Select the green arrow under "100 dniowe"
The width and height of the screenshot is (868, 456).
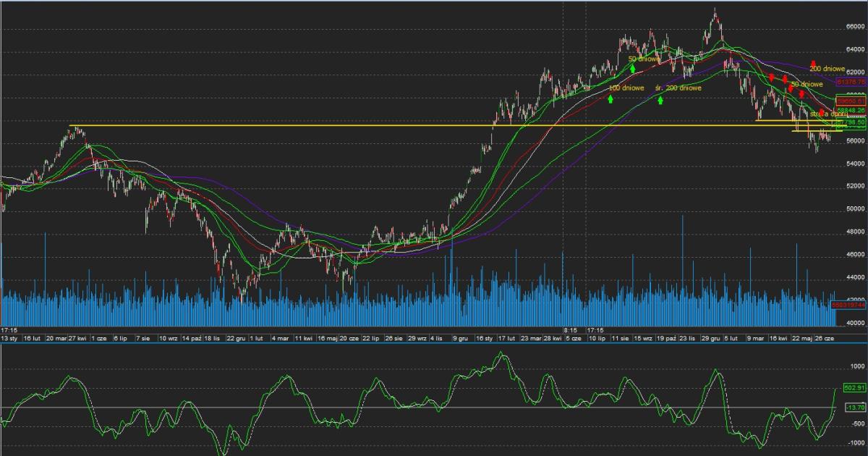[x=610, y=98]
